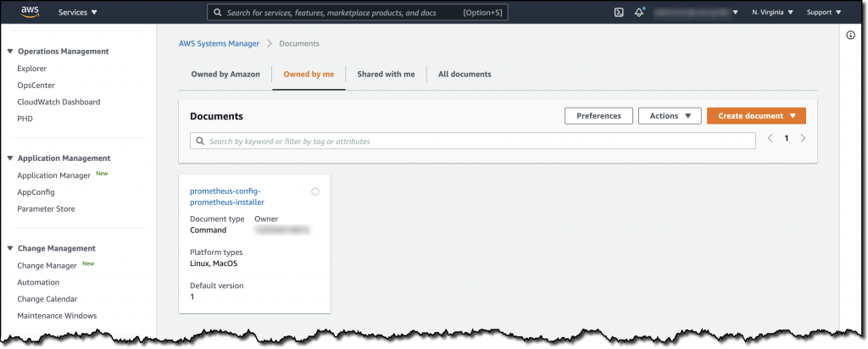Click the Documents breadcrumb text
This screenshot has height=349, width=868.
click(x=299, y=44)
